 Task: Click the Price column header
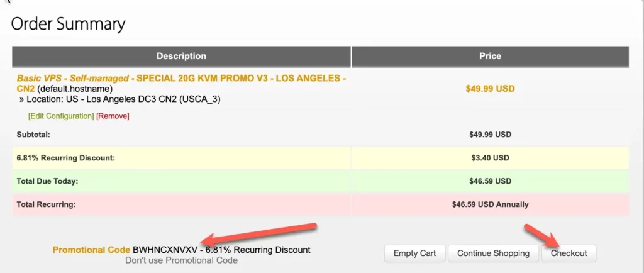[x=490, y=56]
